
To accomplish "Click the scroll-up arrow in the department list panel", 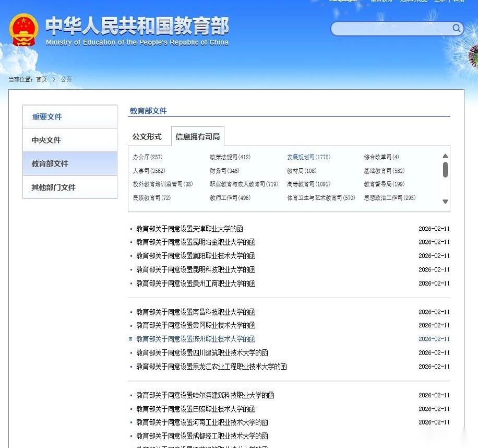I will click(x=445, y=155).
